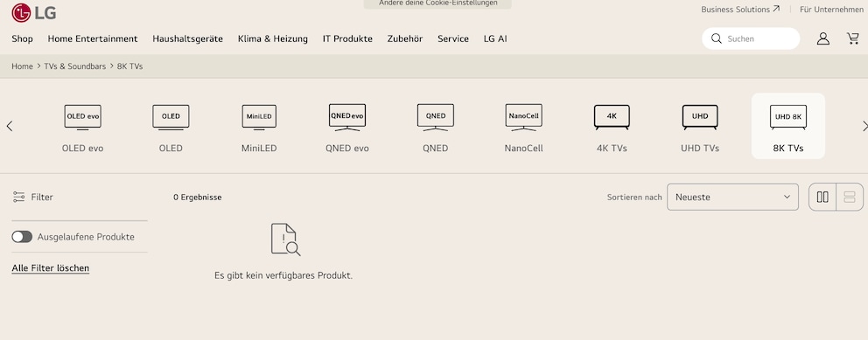Switch to list view layout

[x=850, y=197]
